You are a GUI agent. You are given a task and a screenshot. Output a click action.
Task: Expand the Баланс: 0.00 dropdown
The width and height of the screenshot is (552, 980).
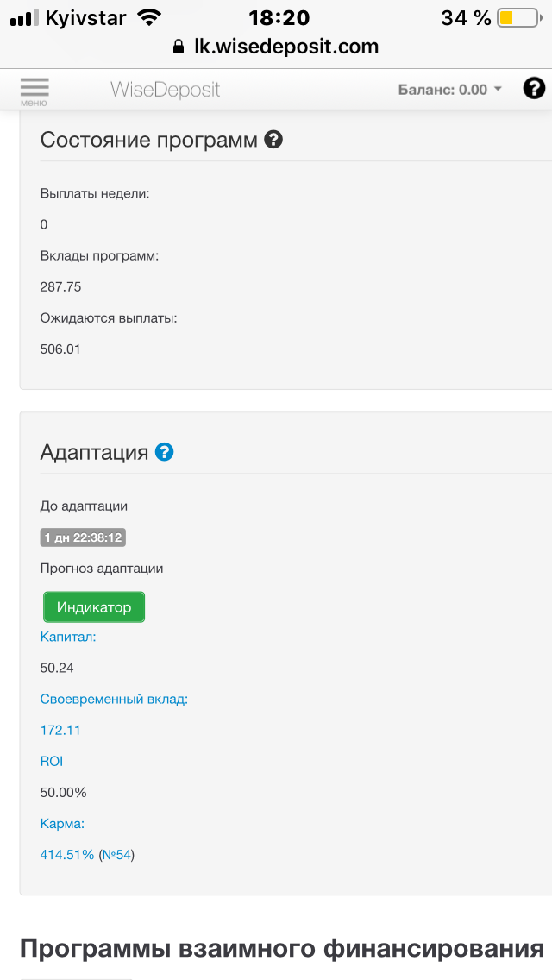(x=449, y=89)
